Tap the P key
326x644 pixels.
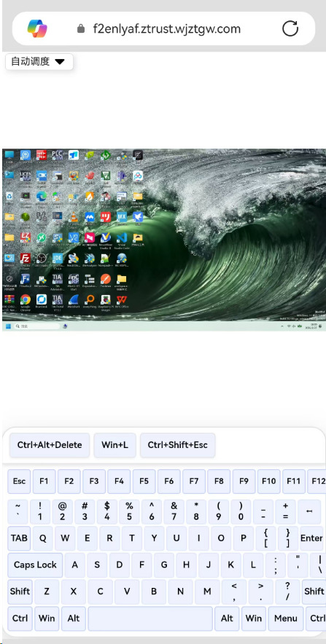pos(244,538)
